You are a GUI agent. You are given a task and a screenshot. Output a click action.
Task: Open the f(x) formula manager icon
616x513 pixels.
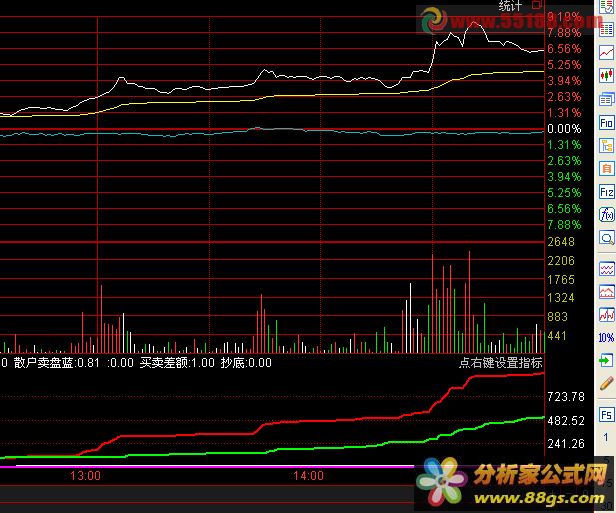(606, 215)
